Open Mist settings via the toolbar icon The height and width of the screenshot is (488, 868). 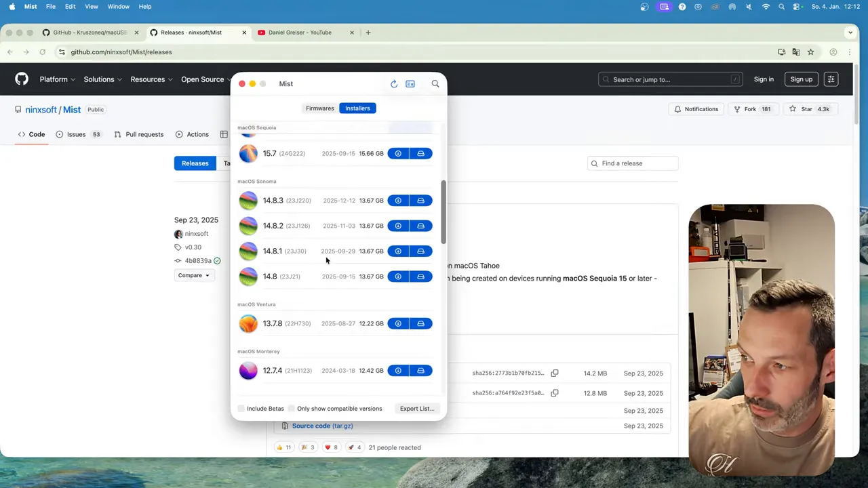pyautogui.click(x=410, y=83)
